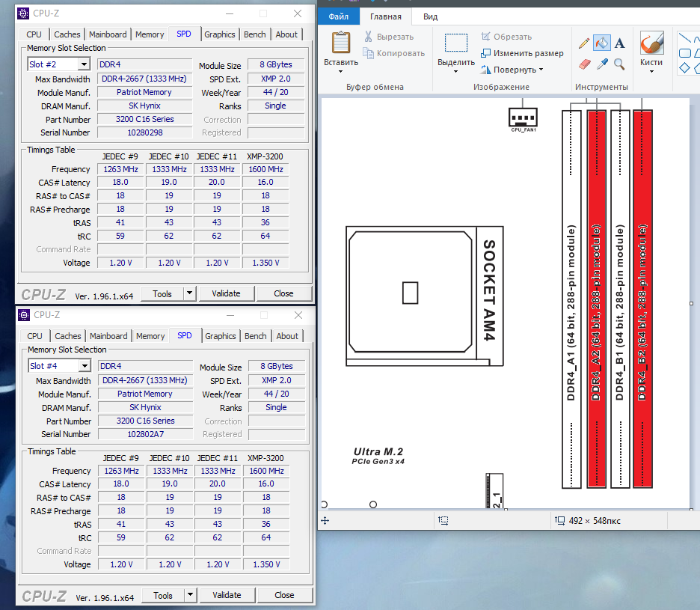
Task: Select the Fill with color bucket tool
Action: tap(601, 43)
